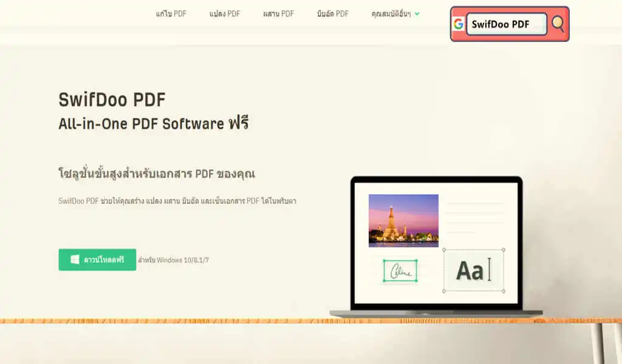Open the แปลง PDF menu item
Image resolution: width=622 pixels, height=364 pixels.
tap(225, 14)
